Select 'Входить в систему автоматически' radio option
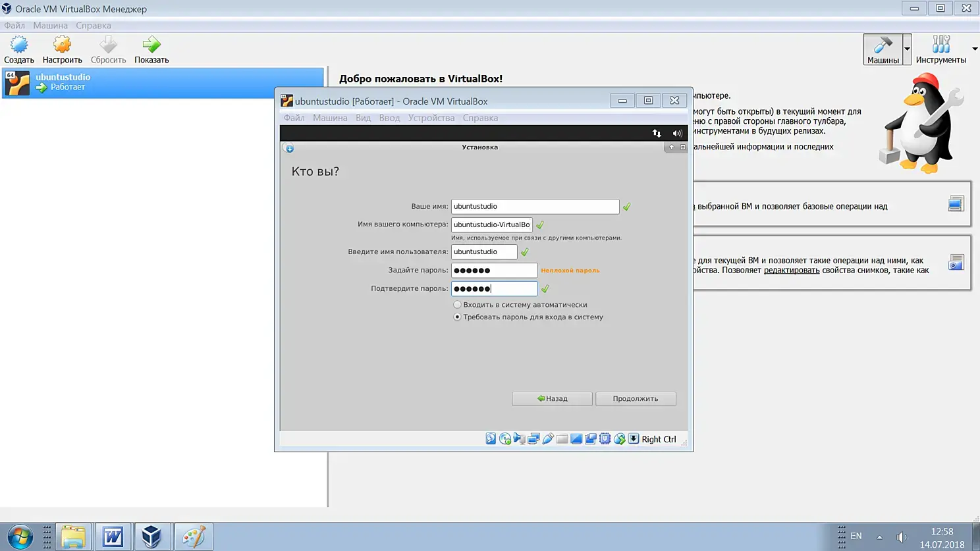Image resolution: width=980 pixels, height=551 pixels. click(x=457, y=305)
